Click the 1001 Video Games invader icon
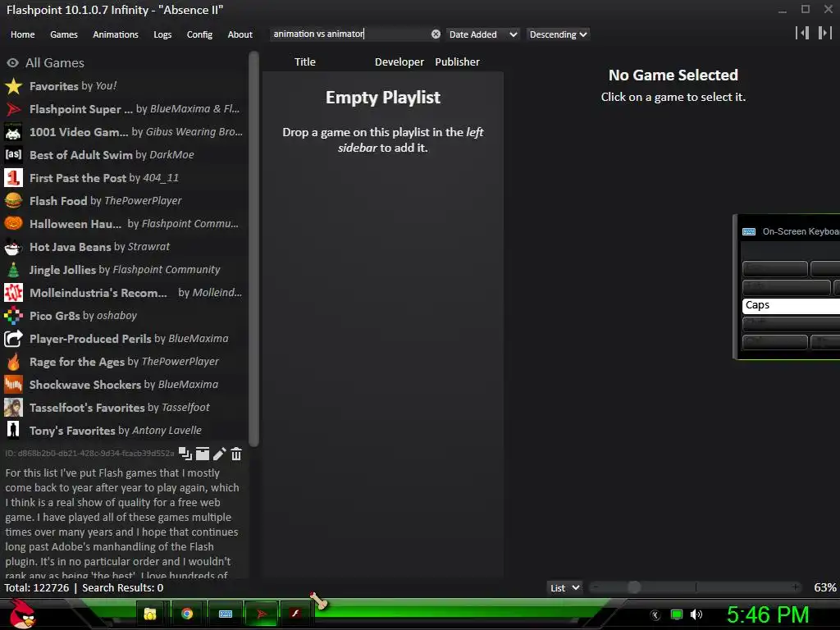 pyautogui.click(x=13, y=132)
